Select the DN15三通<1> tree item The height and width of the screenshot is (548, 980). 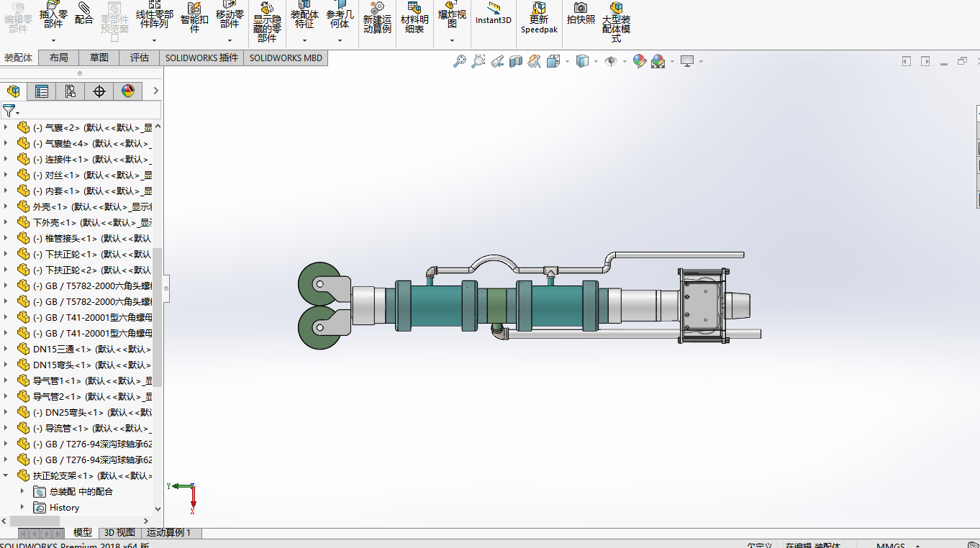(x=84, y=349)
